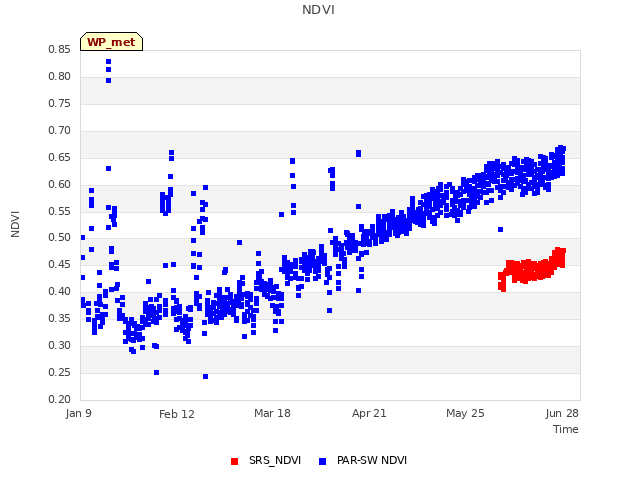Click the Time axis title
Screen dimensions: 640x480
pos(566,429)
